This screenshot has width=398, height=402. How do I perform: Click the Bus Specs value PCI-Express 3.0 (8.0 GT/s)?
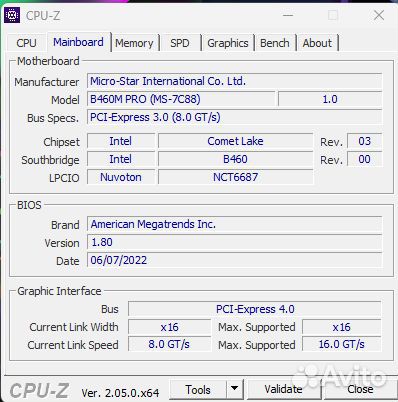(x=234, y=117)
